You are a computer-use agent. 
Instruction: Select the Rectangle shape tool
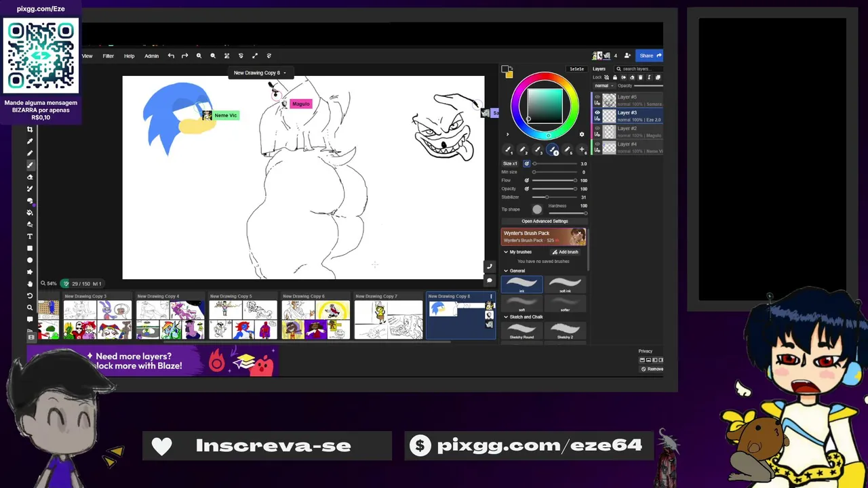(x=30, y=248)
